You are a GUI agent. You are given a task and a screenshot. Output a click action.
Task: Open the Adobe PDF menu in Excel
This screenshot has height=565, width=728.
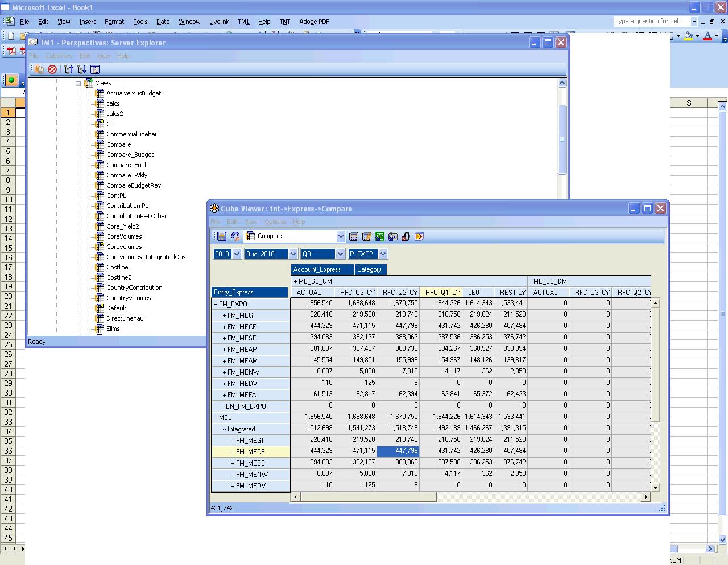coord(314,22)
